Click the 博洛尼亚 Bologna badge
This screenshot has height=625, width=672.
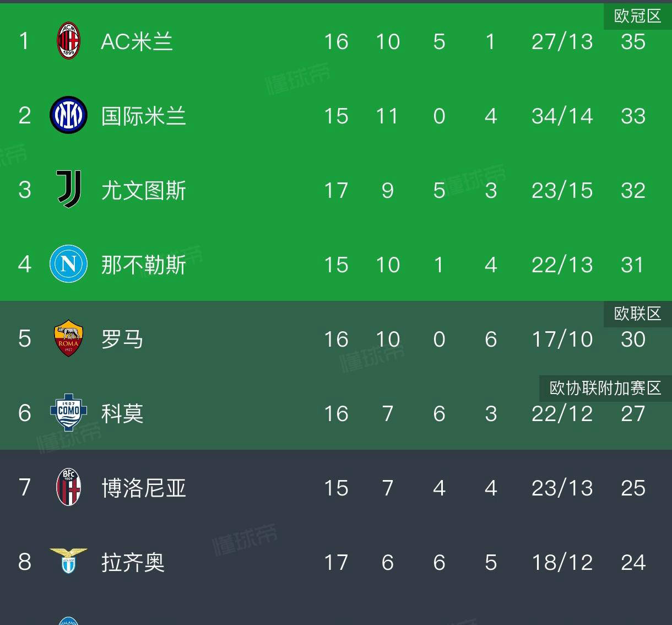tap(68, 488)
